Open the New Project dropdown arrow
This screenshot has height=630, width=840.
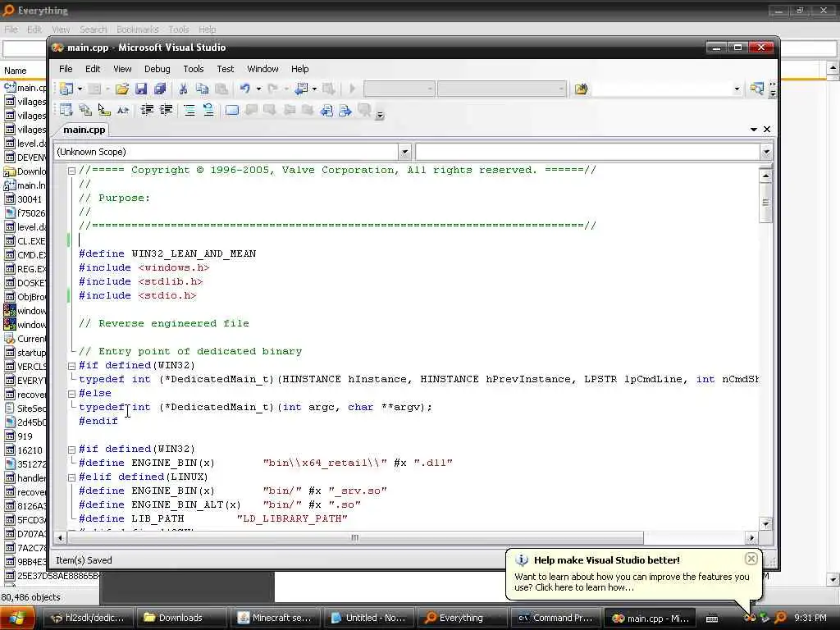pyautogui.click(x=80, y=89)
